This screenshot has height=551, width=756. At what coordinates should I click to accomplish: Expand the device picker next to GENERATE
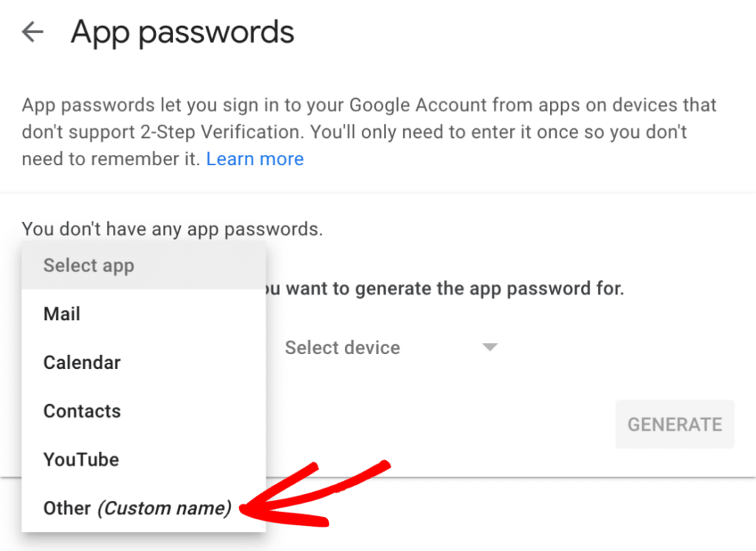coord(490,347)
